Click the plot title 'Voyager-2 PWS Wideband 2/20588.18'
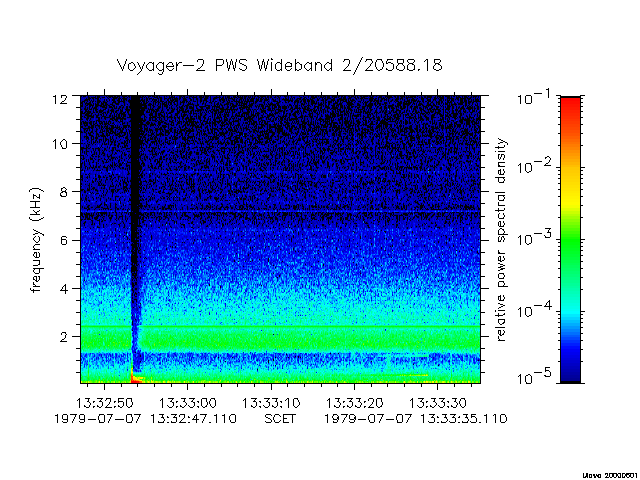640x480 pixels. pyautogui.click(x=280, y=65)
